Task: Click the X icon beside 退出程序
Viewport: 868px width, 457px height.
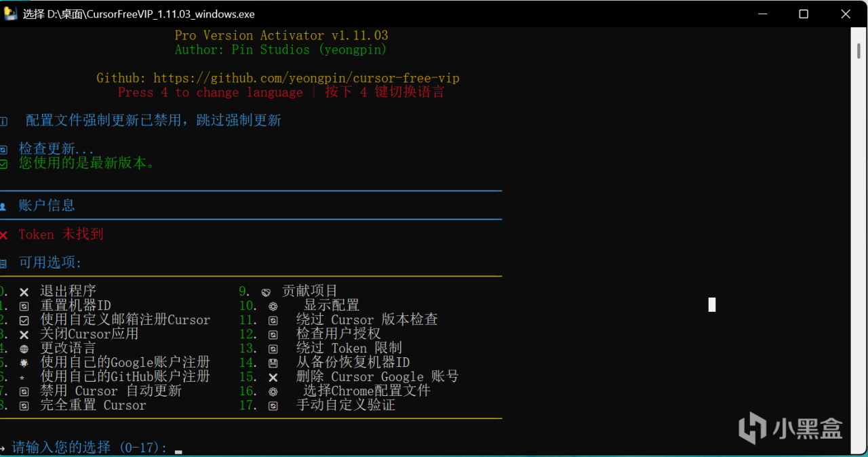Action: pos(24,292)
